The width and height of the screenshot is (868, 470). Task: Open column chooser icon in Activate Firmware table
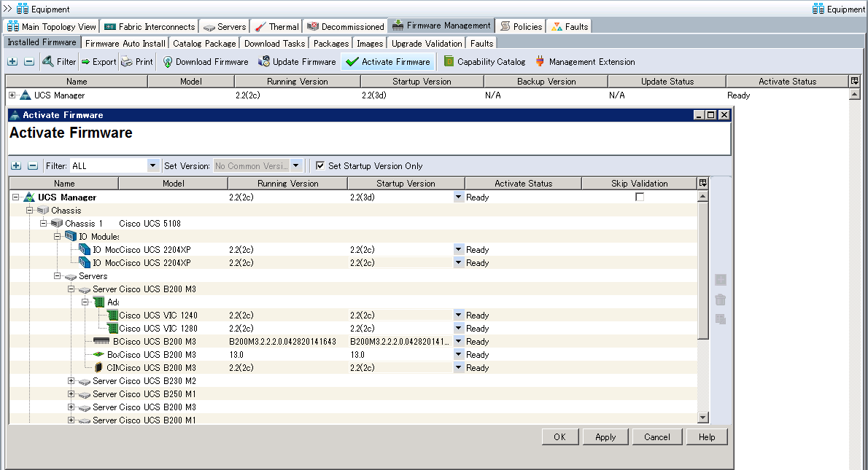click(x=703, y=183)
